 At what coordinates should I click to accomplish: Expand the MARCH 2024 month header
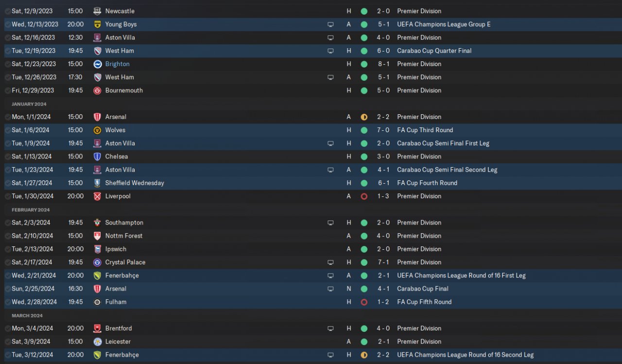(27, 315)
